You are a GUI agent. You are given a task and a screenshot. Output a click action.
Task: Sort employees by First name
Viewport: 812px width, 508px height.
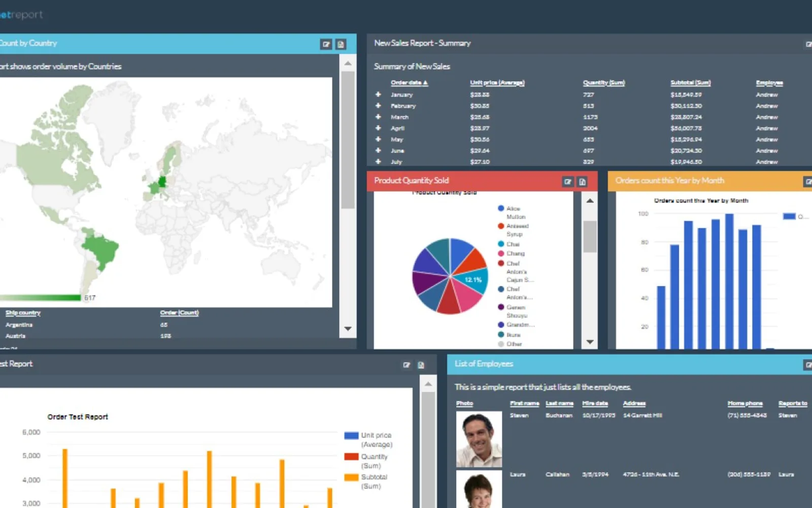[524, 403]
